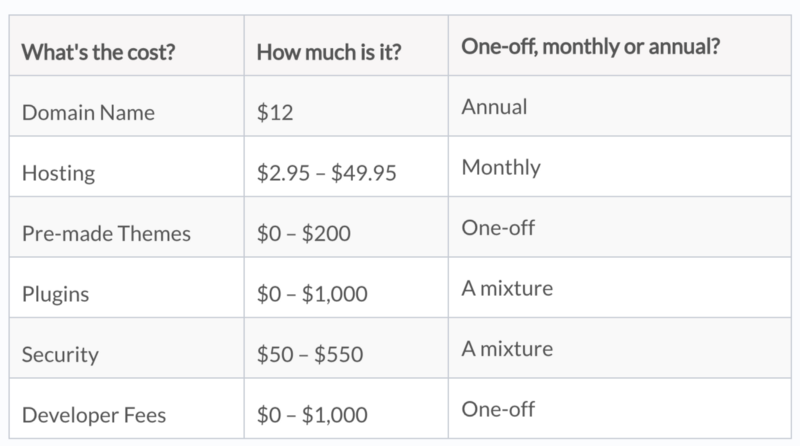Click the "What's the cost?" column header

pos(100,52)
